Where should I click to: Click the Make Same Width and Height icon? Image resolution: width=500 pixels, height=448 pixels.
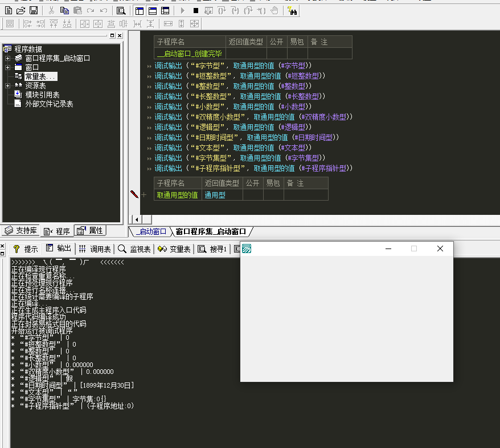[x=194, y=23]
